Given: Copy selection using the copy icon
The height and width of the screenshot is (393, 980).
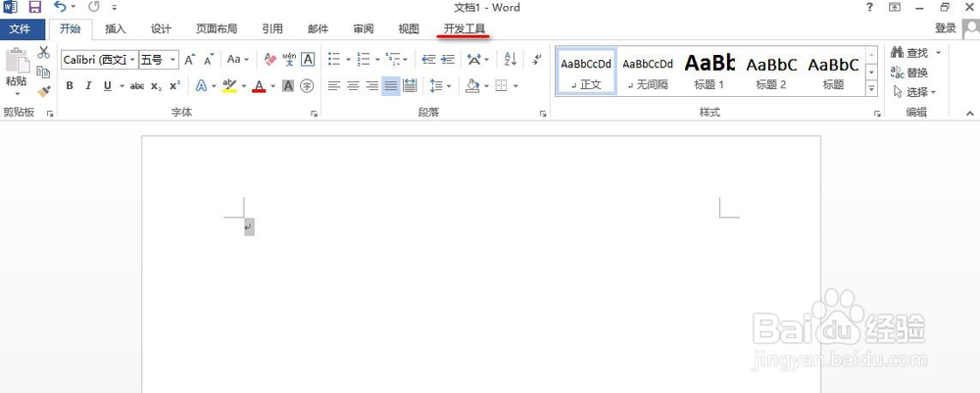Looking at the screenshot, I should [x=43, y=72].
